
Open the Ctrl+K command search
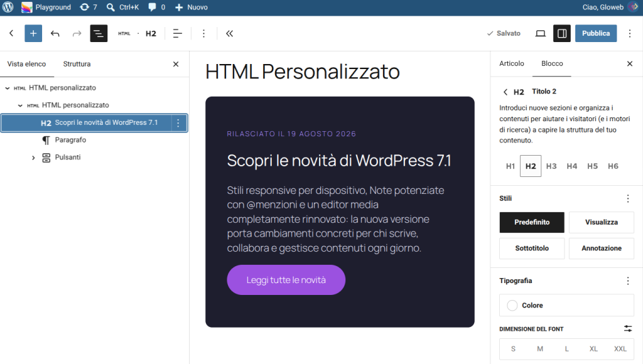tap(122, 8)
